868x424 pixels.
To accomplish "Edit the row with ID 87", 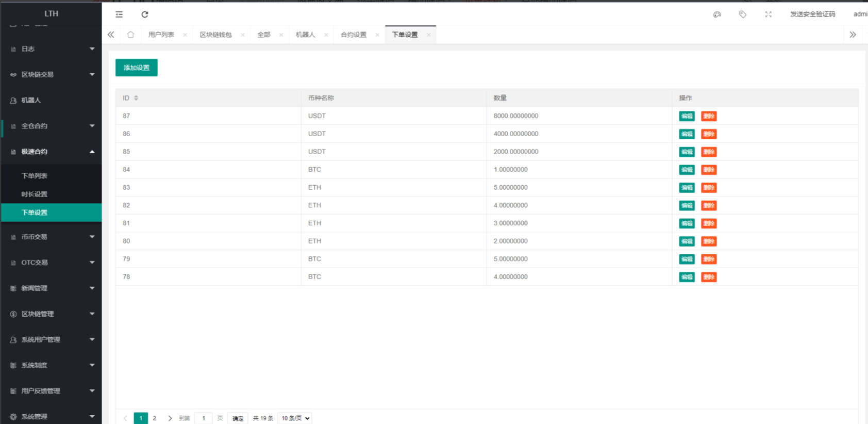I will [687, 116].
